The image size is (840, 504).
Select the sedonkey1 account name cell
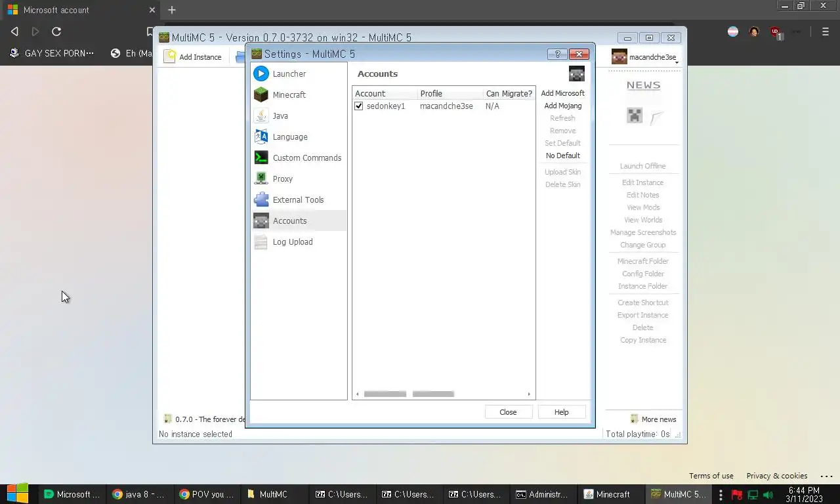tap(386, 106)
